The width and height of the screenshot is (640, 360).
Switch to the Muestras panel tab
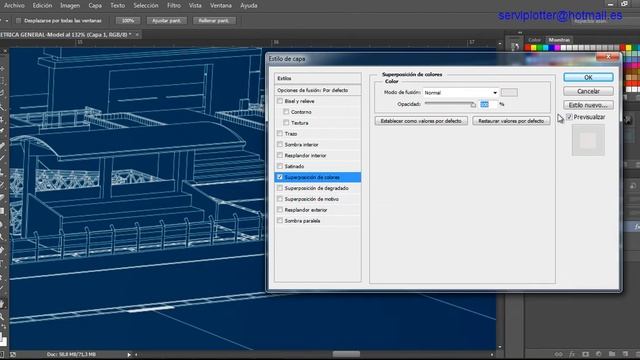tap(559, 40)
